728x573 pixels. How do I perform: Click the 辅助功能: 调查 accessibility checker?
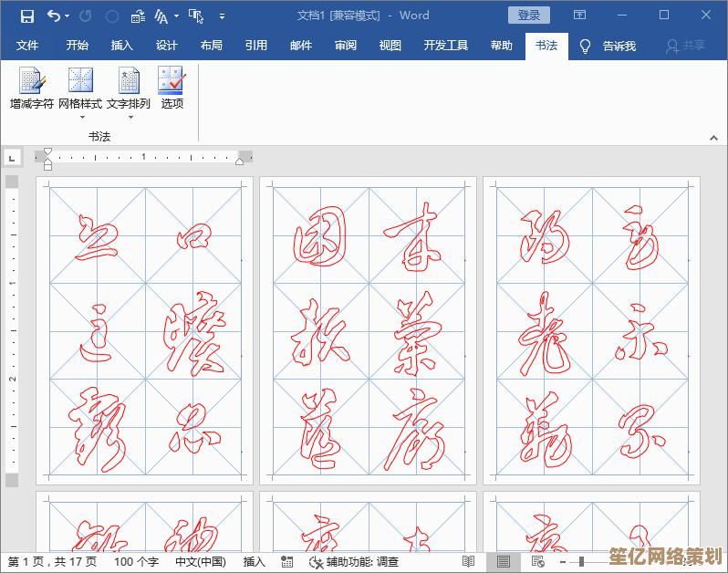pyautogui.click(x=354, y=562)
